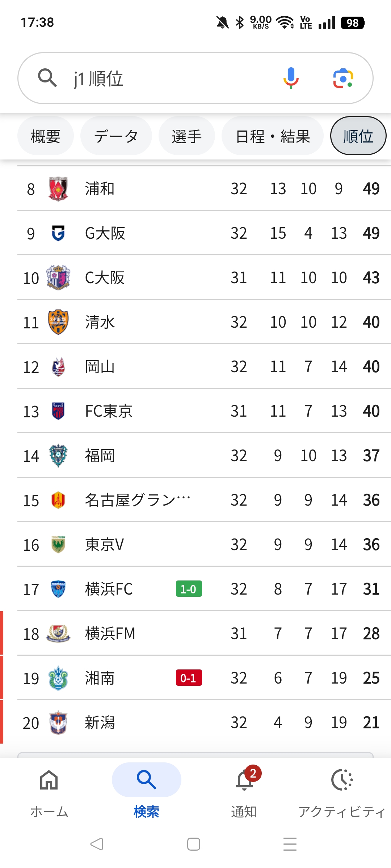Tap the voice search microphone icon
This screenshot has width=391, height=868.
coord(291,78)
